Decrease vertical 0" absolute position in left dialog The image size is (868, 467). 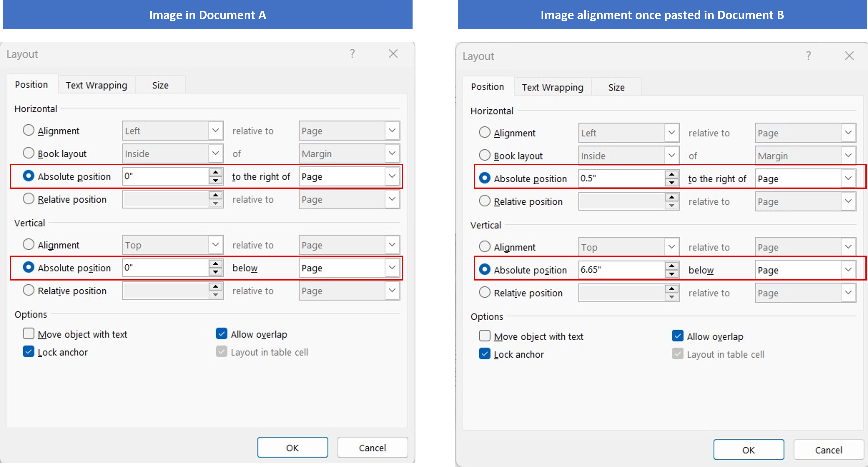(215, 272)
